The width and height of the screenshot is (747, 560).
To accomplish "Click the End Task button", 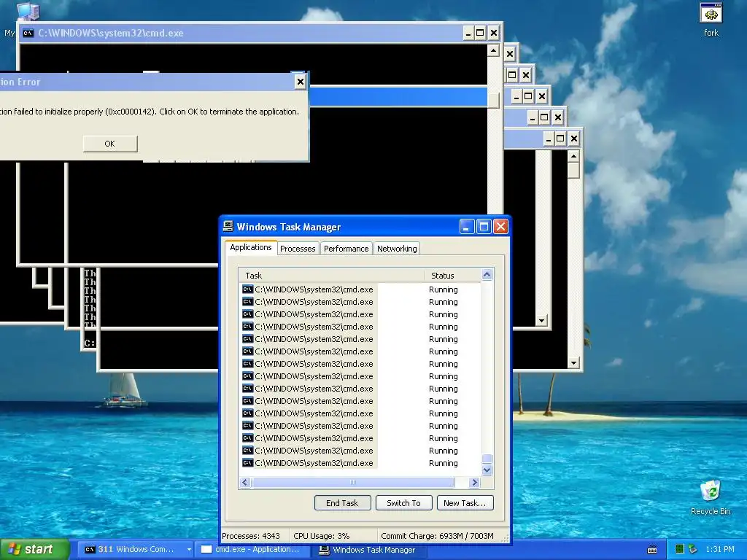I will pyautogui.click(x=343, y=503).
